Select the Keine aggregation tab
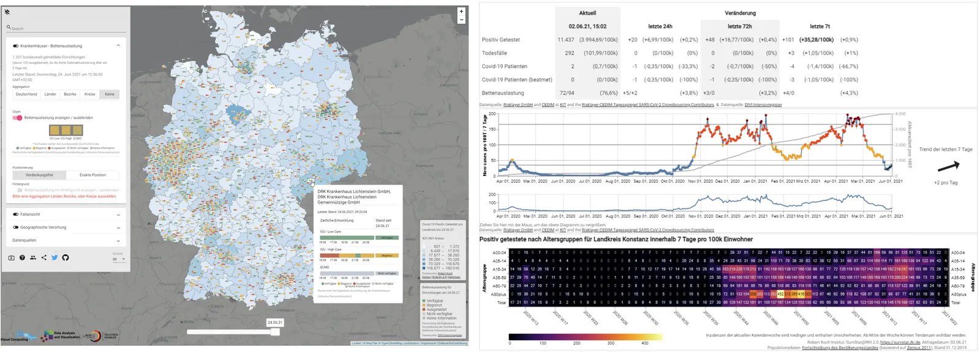This screenshot has height=352, width=980. (110, 94)
